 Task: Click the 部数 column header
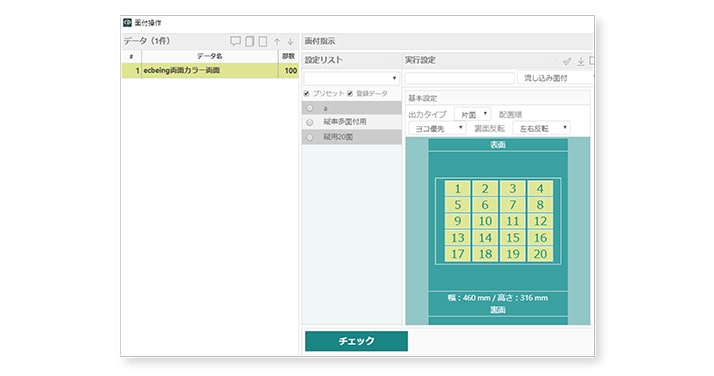click(288, 56)
